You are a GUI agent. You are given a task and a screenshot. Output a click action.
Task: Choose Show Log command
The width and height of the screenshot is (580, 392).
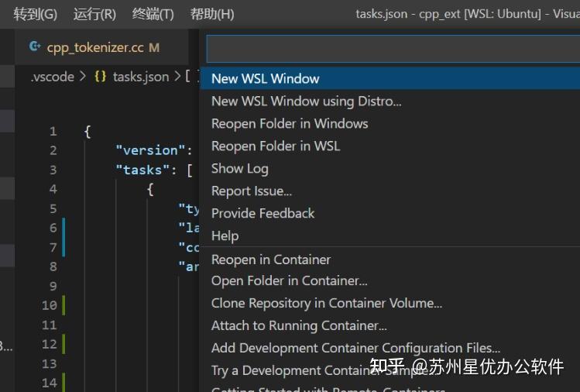pyautogui.click(x=240, y=168)
